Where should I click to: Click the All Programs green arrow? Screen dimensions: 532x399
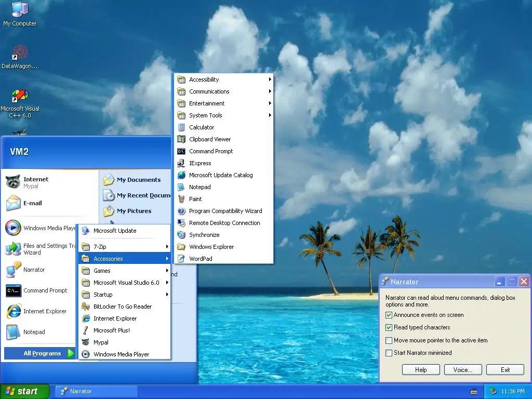point(71,353)
